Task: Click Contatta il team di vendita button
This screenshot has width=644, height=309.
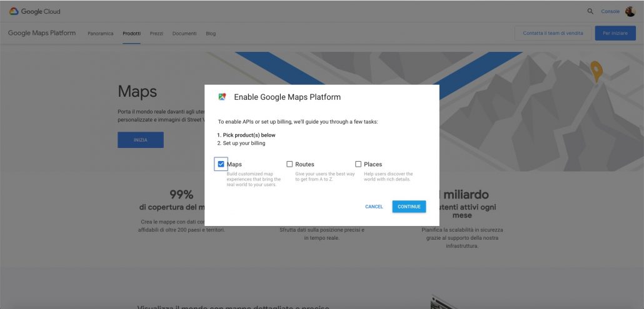Action: tap(553, 33)
